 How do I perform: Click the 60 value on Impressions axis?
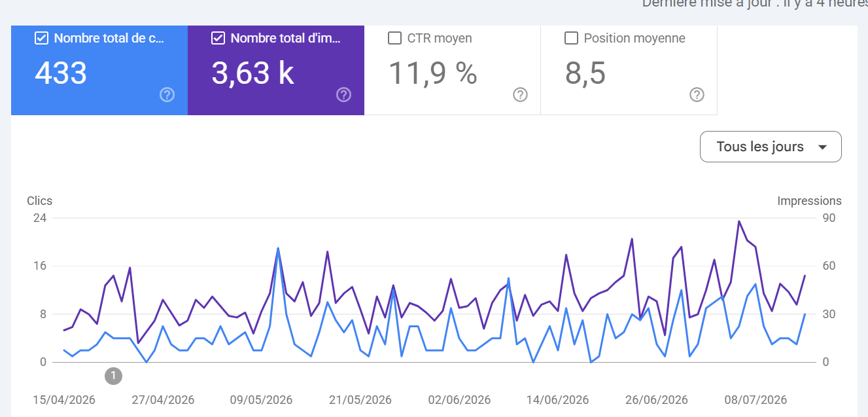(x=829, y=266)
